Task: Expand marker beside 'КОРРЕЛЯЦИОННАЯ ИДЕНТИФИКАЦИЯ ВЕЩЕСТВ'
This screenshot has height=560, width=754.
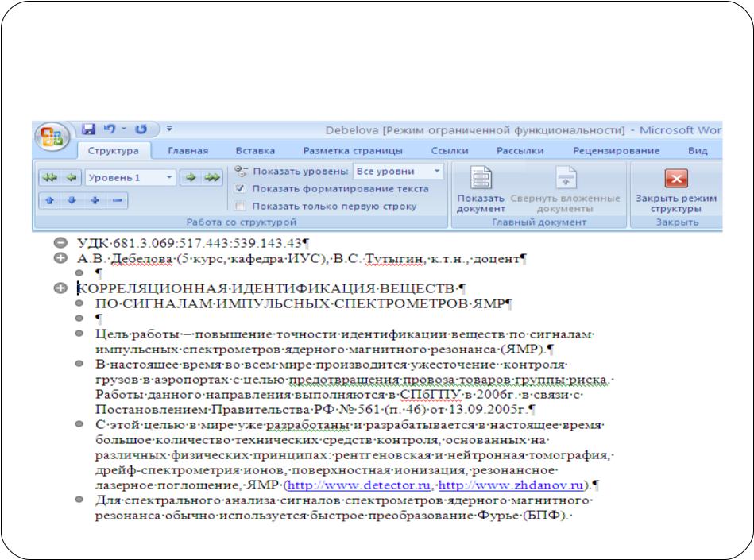Action: [60, 288]
